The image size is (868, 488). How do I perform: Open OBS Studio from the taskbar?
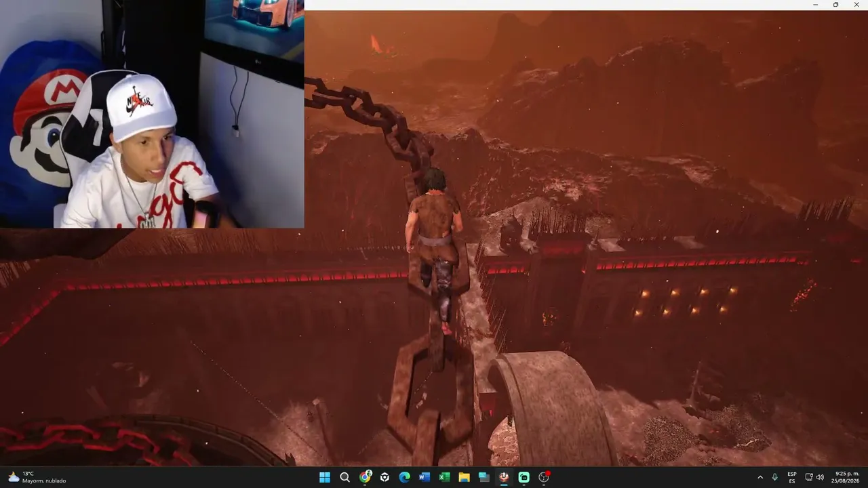click(544, 477)
